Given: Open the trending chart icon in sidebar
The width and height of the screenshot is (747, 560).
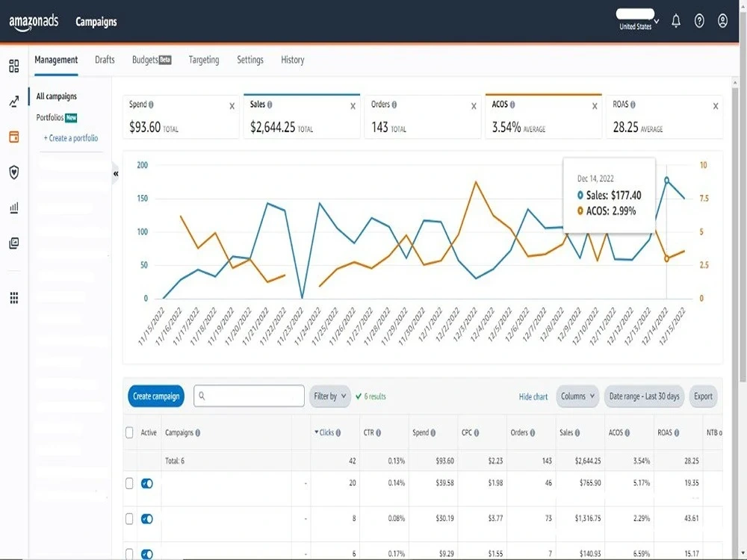Looking at the screenshot, I should 13,102.
